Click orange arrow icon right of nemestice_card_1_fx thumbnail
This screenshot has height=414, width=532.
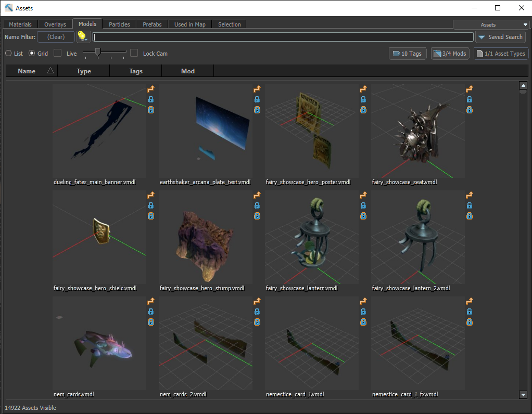(x=470, y=301)
